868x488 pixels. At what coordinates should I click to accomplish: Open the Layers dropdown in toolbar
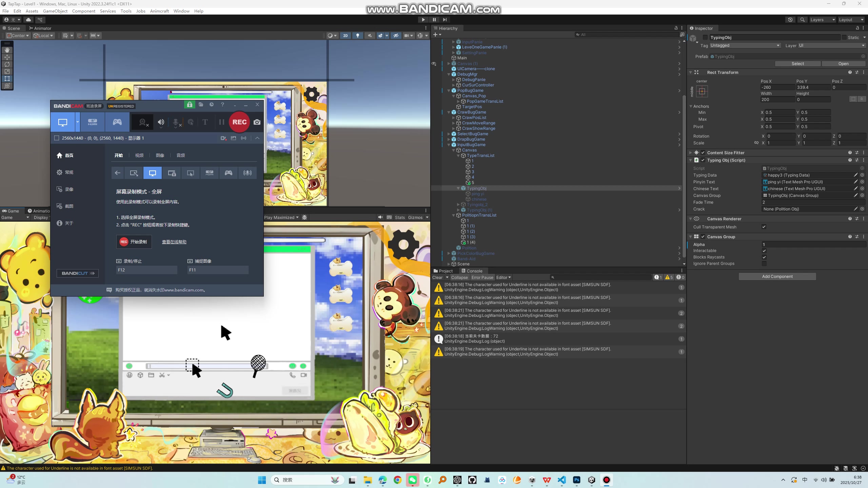(822, 20)
